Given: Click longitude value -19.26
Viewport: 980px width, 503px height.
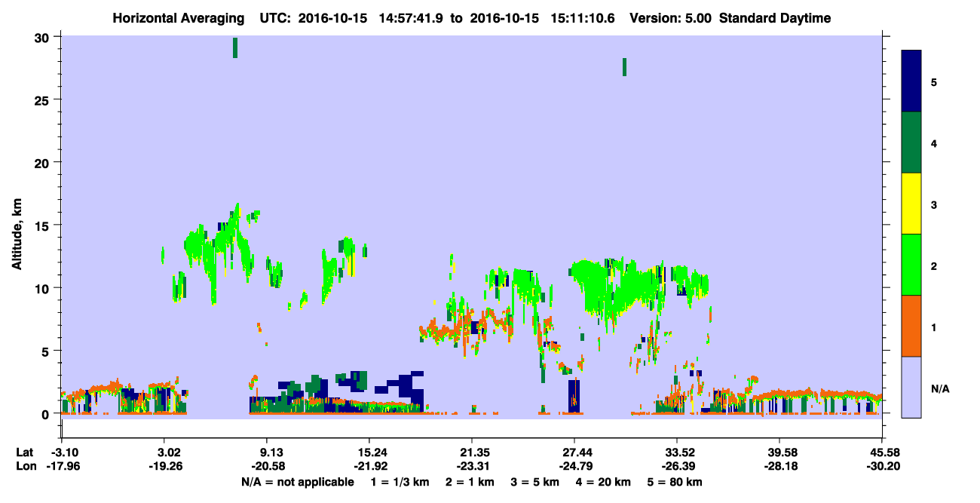Looking at the screenshot, I should (165, 467).
